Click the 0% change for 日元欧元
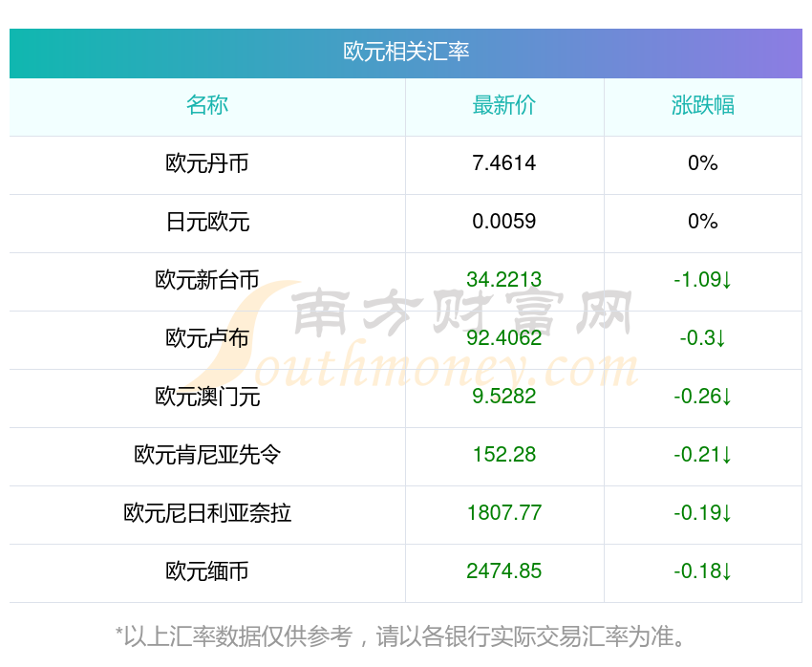Viewport: 812px width, 667px height. point(703,222)
